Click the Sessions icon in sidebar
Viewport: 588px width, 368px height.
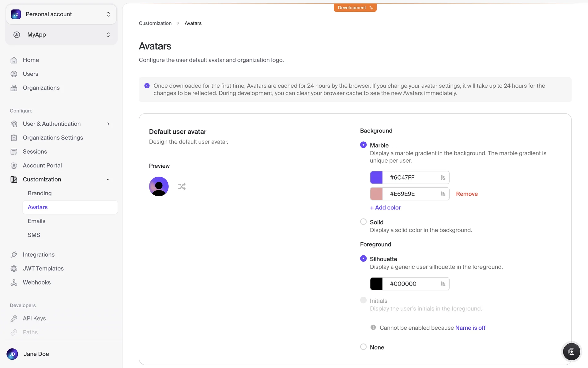[x=14, y=151]
